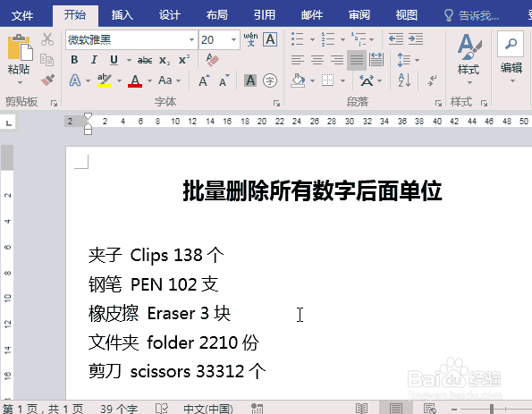The width and height of the screenshot is (532, 414).
Task: Open the 审阅 tab
Action: (359, 15)
